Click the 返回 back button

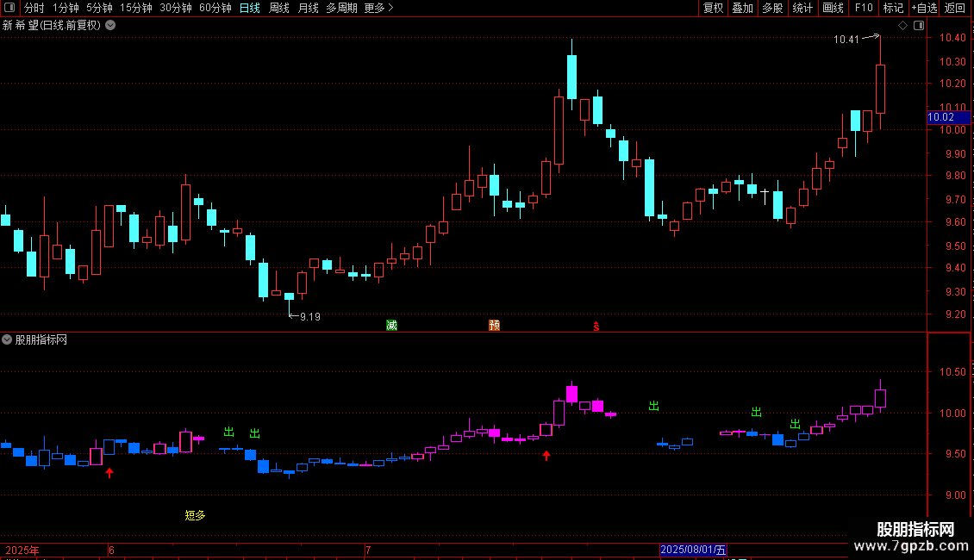coord(955,8)
